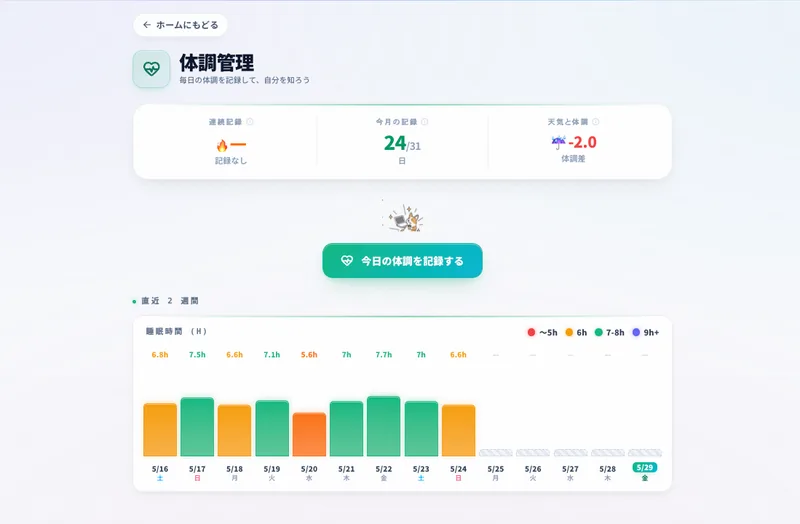Go back via ホームにもどる button
Viewport: 800px width, 524px height.
click(180, 25)
